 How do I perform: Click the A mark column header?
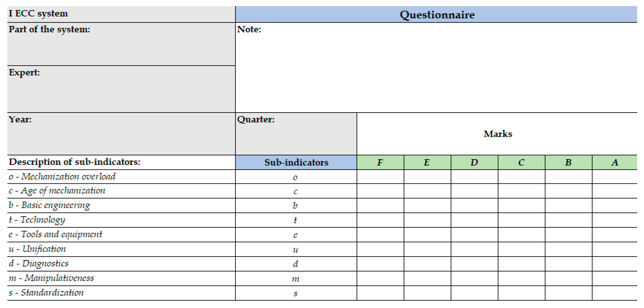pyautogui.click(x=614, y=163)
